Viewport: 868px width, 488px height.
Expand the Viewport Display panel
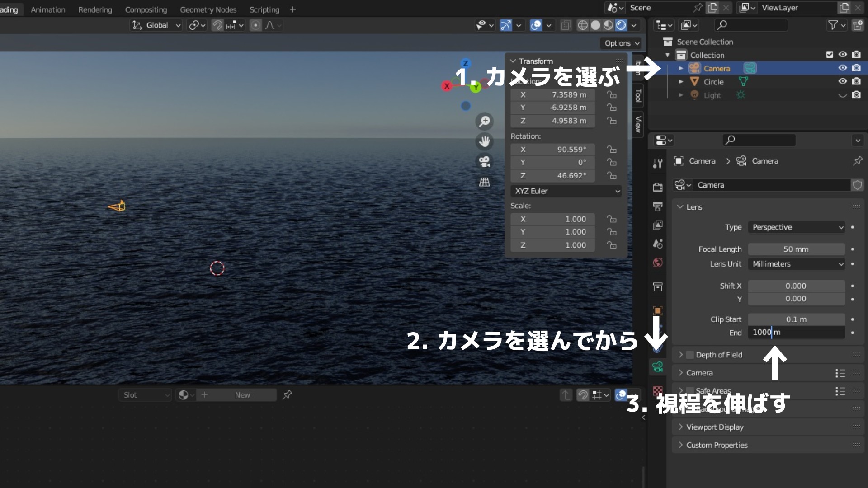click(x=714, y=427)
